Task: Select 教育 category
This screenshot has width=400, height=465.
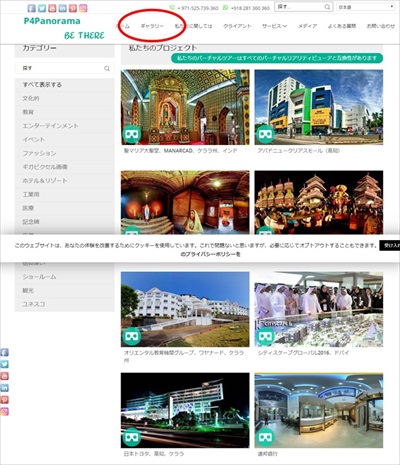Action: pyautogui.click(x=65, y=112)
